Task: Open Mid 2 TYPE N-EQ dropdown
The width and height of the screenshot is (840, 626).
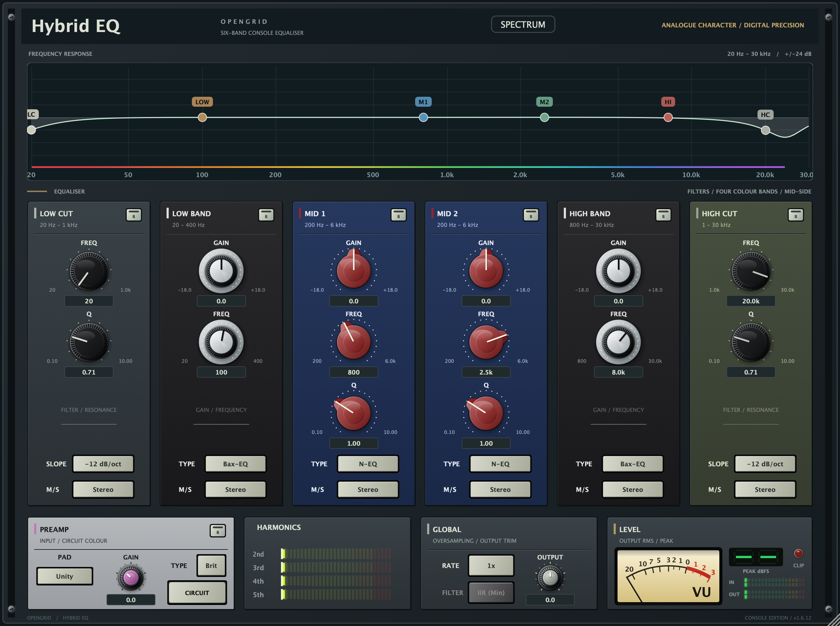Action: pos(500,464)
